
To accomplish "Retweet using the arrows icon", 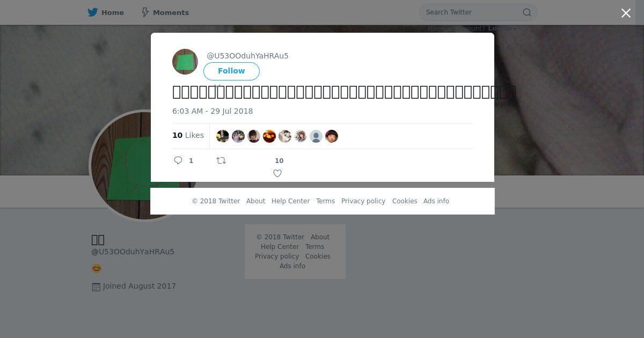I will 221,160.
